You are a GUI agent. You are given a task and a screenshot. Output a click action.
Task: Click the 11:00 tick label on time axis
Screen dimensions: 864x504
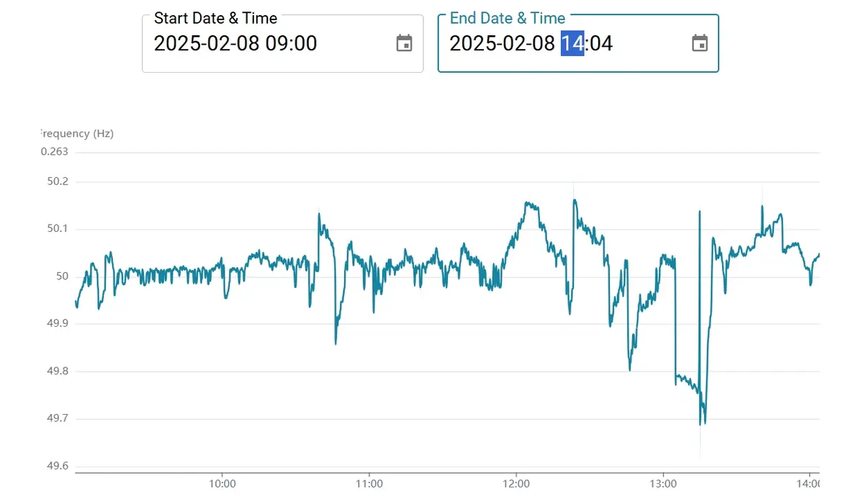(x=369, y=484)
